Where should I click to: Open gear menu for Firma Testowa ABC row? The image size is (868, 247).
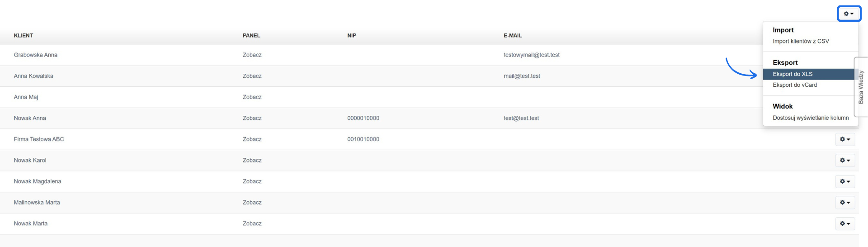(x=844, y=139)
